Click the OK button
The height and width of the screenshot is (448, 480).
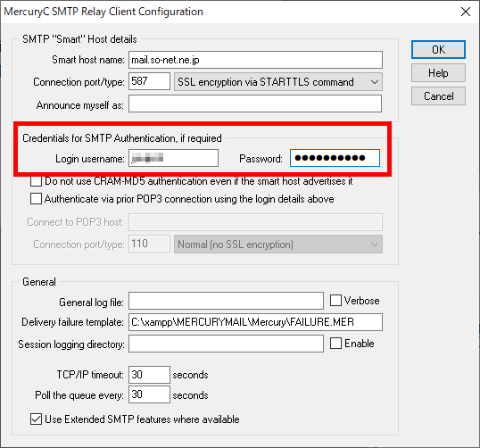click(x=438, y=50)
